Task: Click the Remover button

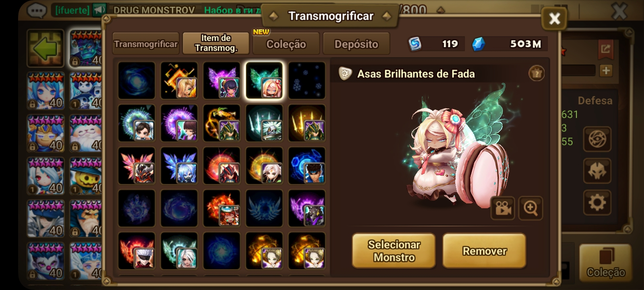Action: (484, 251)
